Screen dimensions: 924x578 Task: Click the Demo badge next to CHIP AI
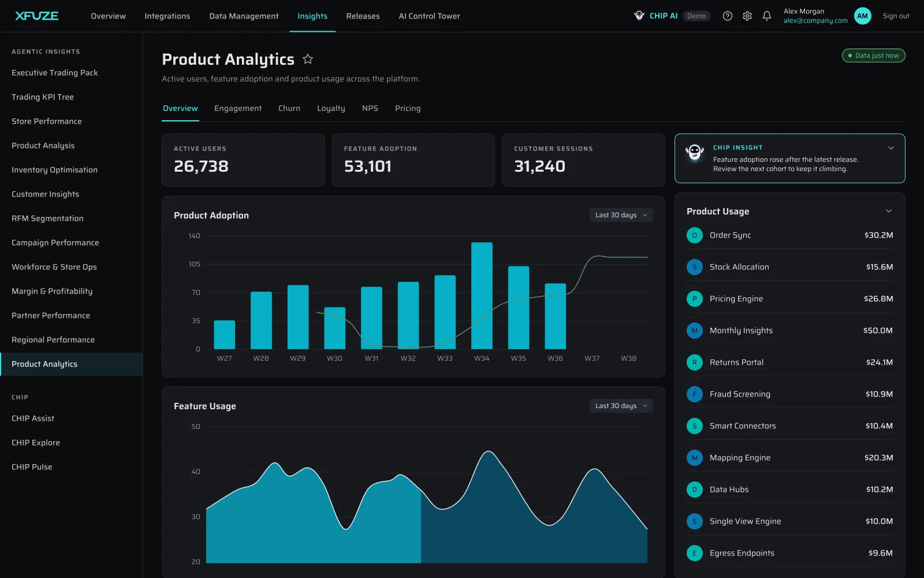(696, 16)
